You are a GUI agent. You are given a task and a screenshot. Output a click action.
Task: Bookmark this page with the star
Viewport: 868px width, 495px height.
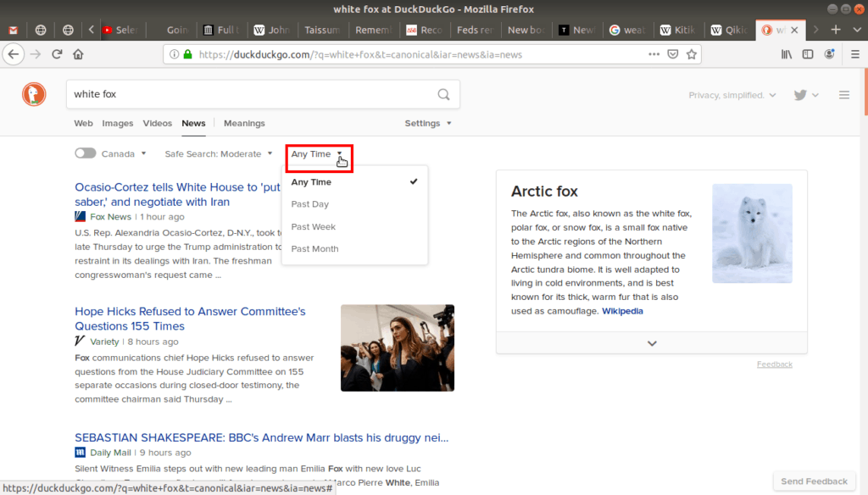692,54
